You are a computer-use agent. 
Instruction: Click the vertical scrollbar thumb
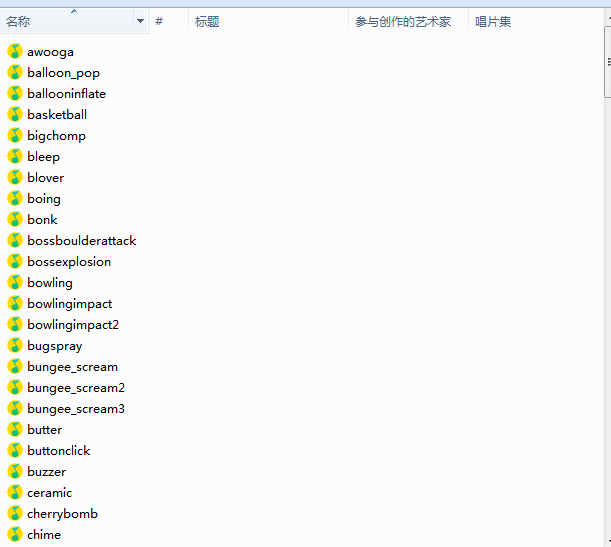(x=608, y=62)
